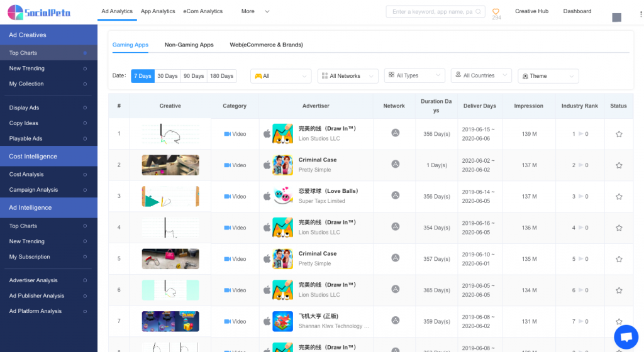Star the row 2 Criminal Case creative

coord(619,165)
